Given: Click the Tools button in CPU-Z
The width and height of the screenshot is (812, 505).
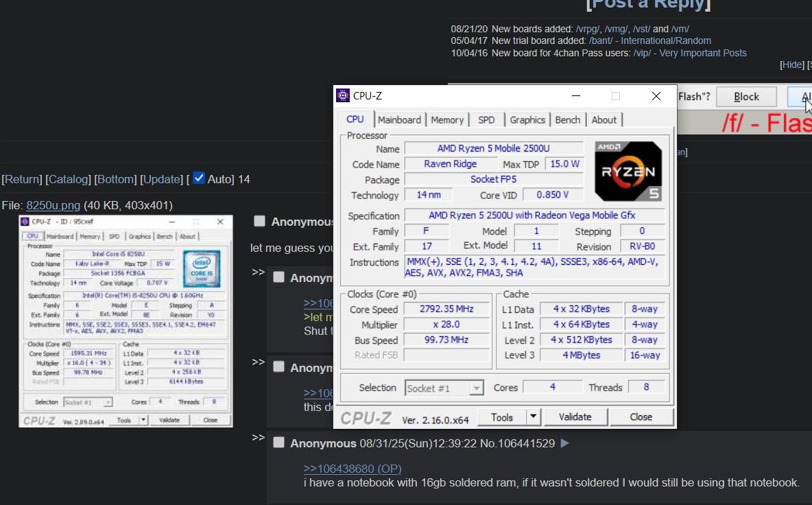Looking at the screenshot, I should (x=502, y=417).
